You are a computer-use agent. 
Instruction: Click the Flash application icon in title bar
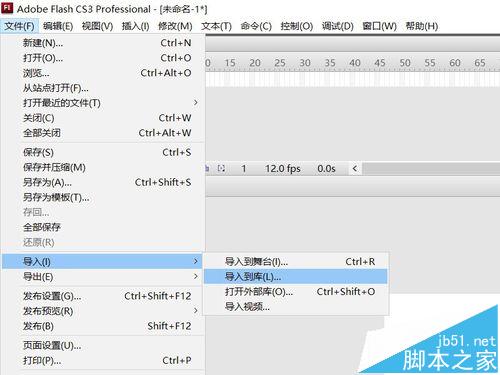click(7, 8)
